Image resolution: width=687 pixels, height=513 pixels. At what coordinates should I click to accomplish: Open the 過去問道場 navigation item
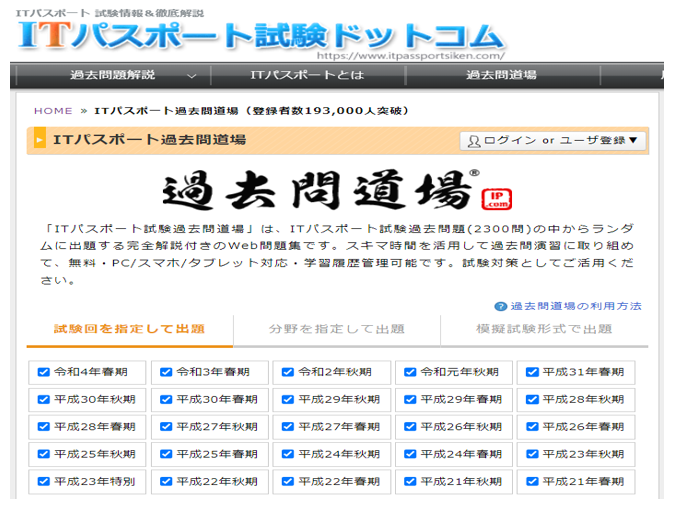coord(502,75)
